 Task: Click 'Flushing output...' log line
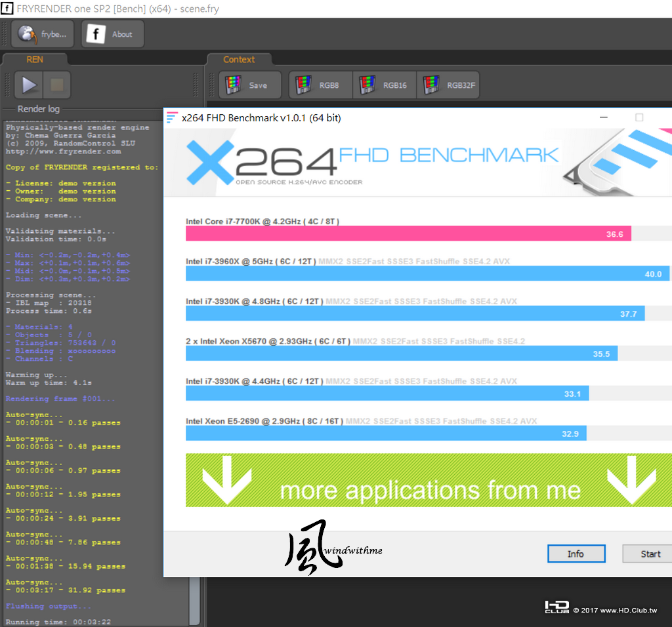click(49, 606)
